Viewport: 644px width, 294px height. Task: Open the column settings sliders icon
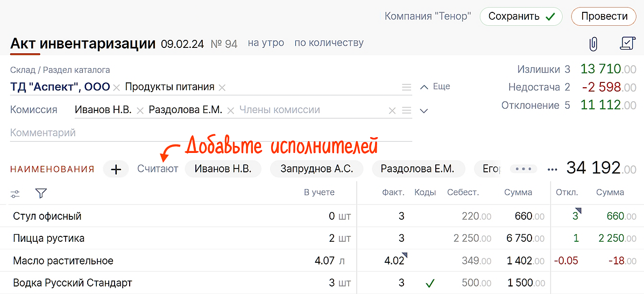tap(15, 193)
